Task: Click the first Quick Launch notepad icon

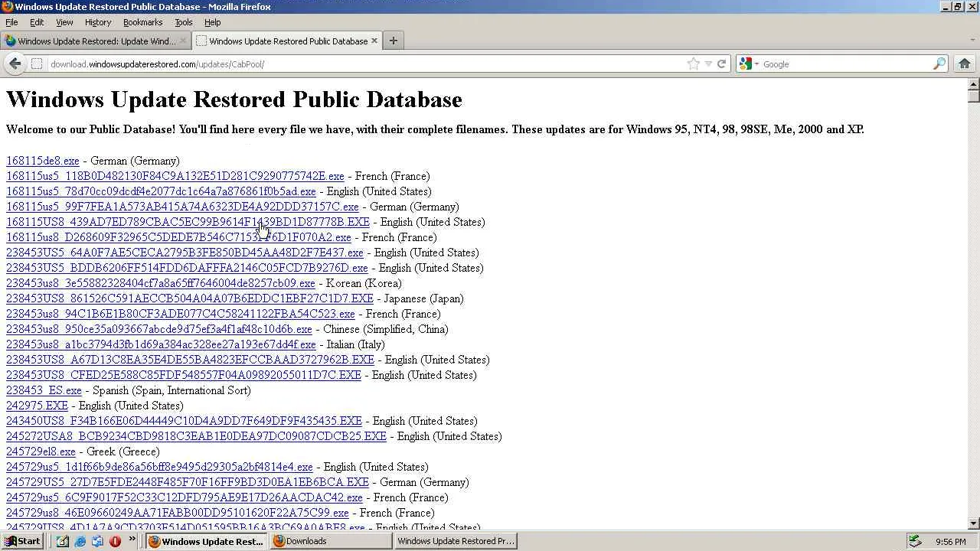Action: pos(62,541)
